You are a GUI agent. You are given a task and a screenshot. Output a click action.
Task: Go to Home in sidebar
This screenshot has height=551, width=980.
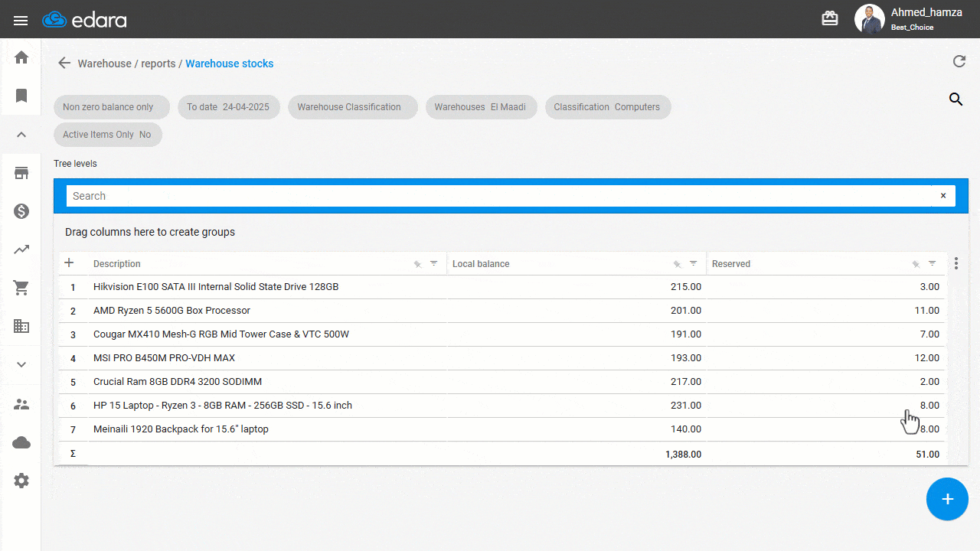[x=21, y=57]
